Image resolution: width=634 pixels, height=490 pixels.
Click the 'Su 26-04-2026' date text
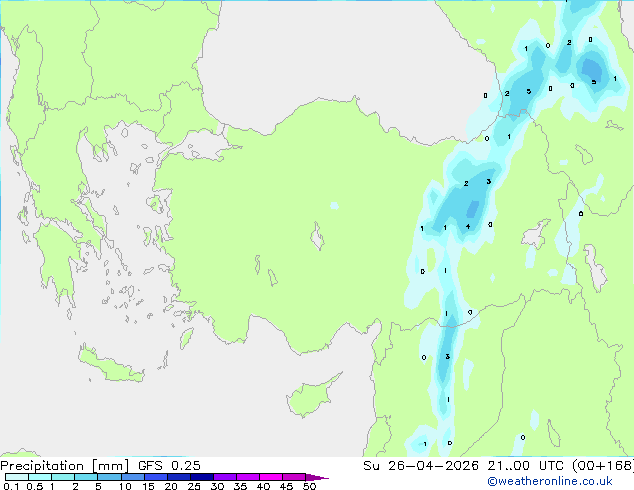[421, 466]
